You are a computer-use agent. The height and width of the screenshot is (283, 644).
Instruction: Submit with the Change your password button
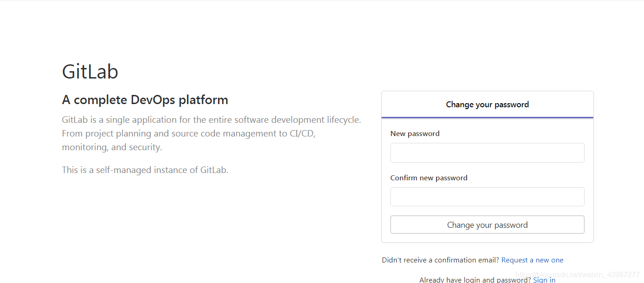tap(487, 225)
